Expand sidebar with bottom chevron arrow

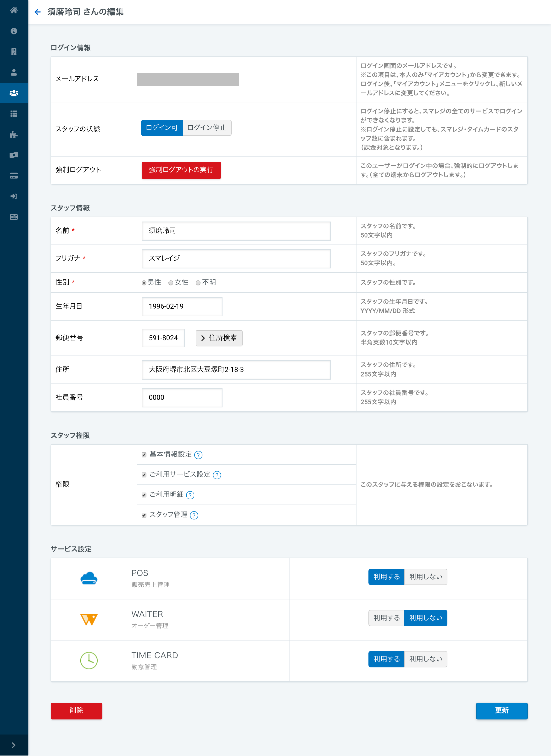[x=14, y=745]
